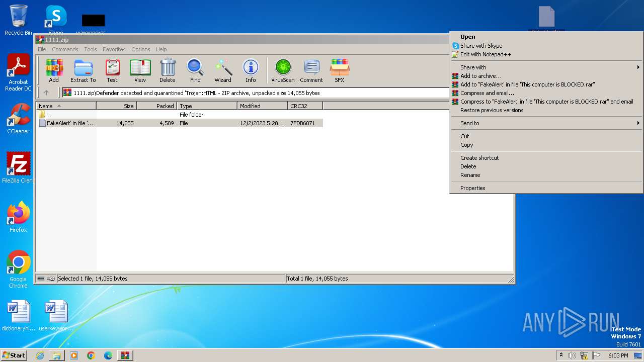This screenshot has height=362, width=644.
Task: Click WinRAR taskbar button
Action: click(125, 355)
